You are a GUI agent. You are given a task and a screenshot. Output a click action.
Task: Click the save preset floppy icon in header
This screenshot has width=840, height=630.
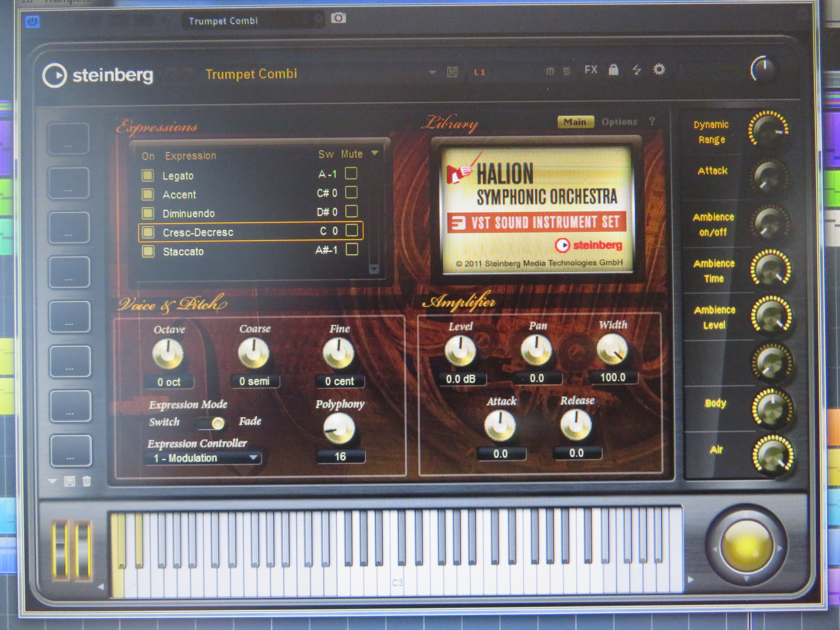452,72
